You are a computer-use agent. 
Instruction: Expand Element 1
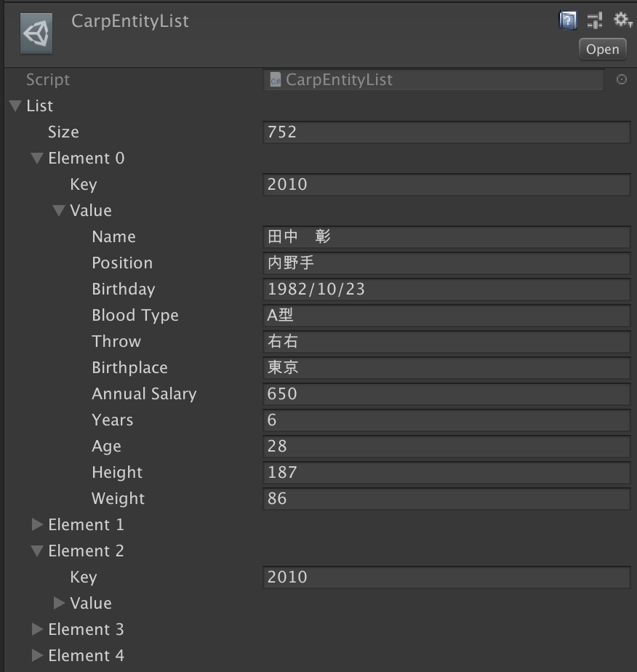click(x=37, y=524)
